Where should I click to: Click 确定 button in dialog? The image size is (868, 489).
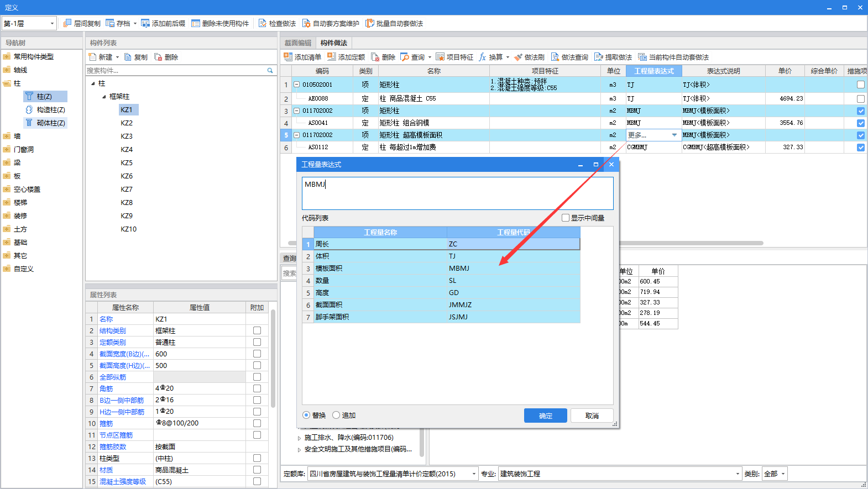[546, 416]
